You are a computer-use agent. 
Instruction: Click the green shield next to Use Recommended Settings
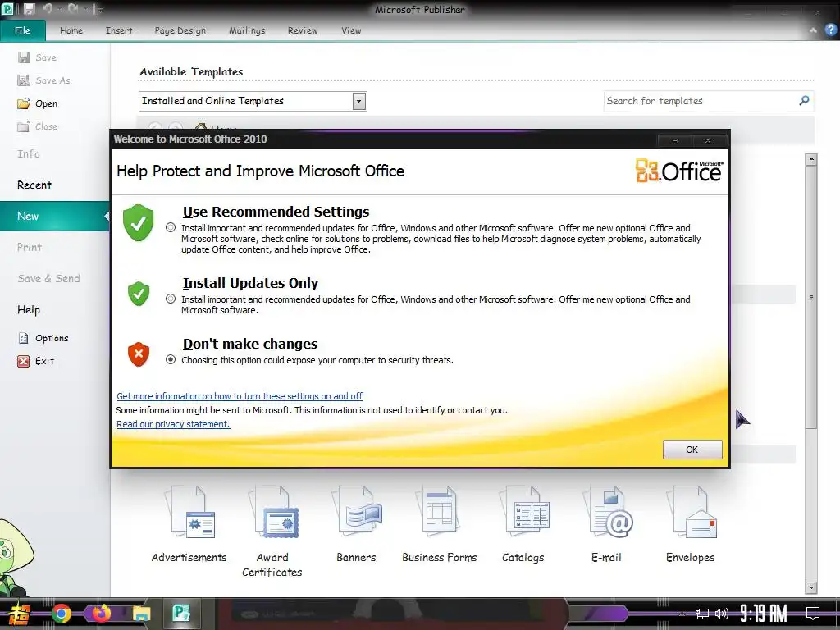click(x=138, y=222)
